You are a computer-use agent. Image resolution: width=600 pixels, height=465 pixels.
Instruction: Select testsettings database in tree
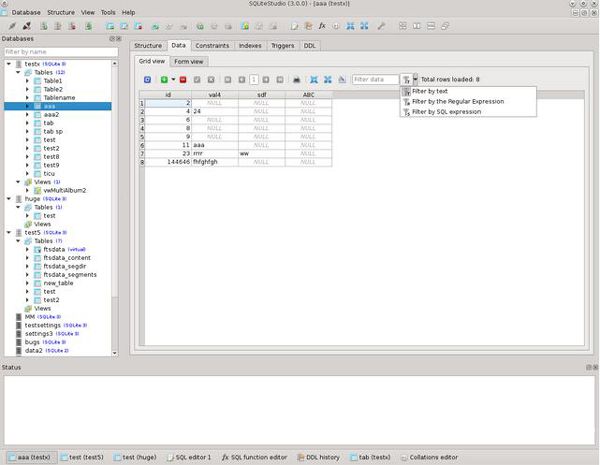tap(42, 325)
